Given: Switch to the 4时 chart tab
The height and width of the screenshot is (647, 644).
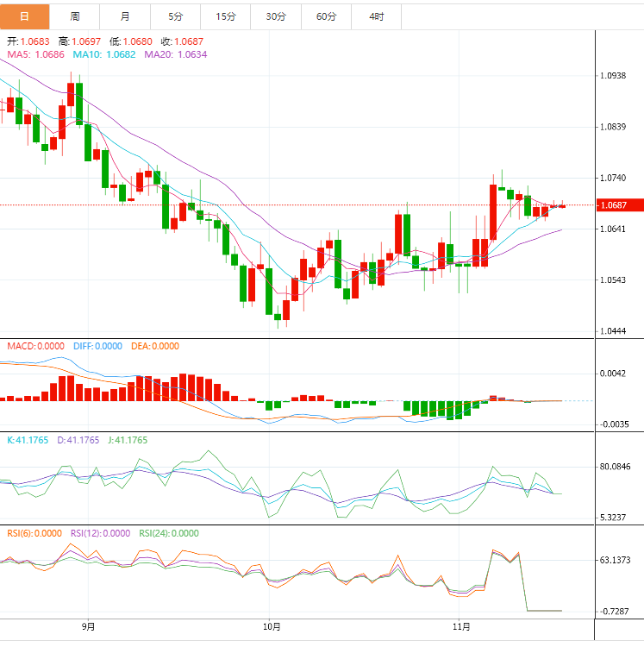Looking at the screenshot, I should (x=377, y=16).
